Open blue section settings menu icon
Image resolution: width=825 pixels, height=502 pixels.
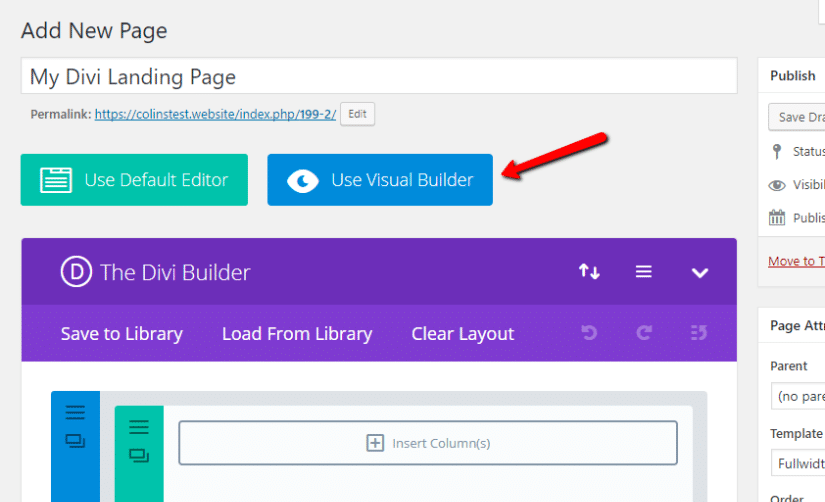point(75,413)
